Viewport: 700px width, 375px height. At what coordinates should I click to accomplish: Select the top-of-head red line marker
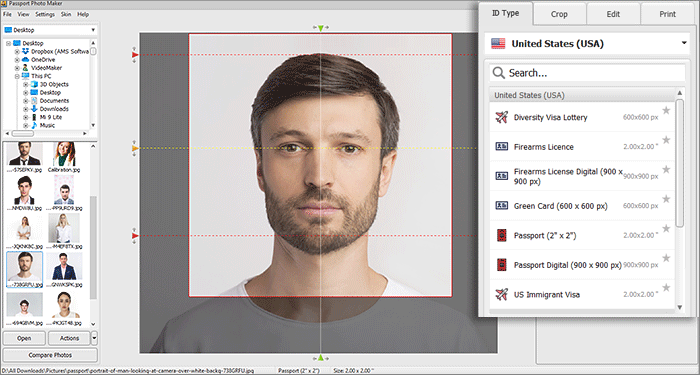click(135, 54)
